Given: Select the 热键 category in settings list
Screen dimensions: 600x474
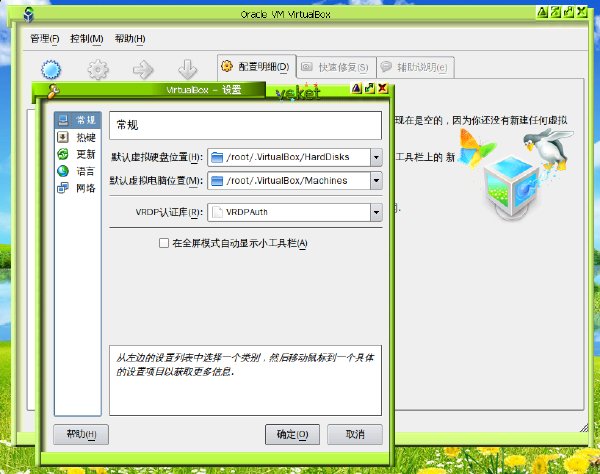Looking at the screenshot, I should (x=78, y=137).
